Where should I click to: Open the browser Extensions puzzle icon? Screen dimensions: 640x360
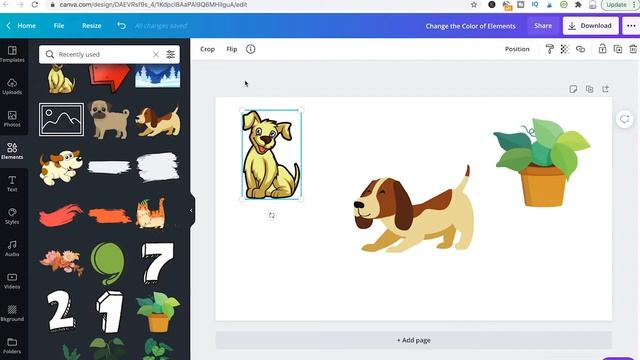pyautogui.click(x=578, y=4)
